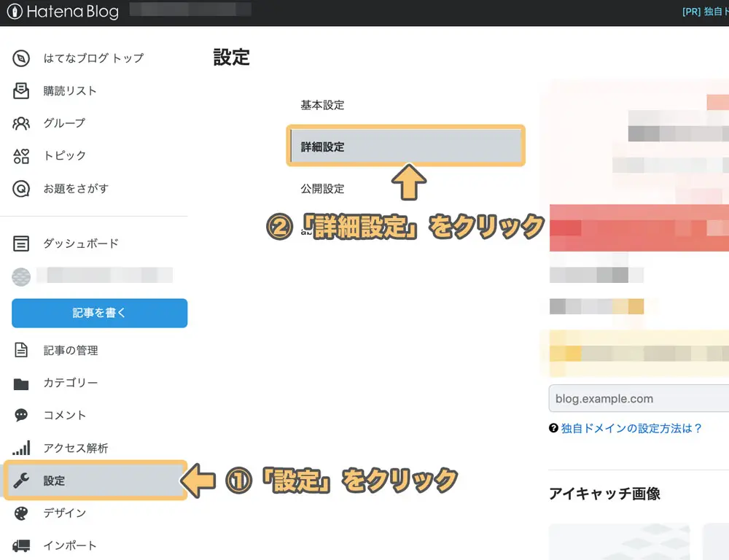Open コメント in sidebar
The width and height of the screenshot is (729, 560).
tap(65, 415)
